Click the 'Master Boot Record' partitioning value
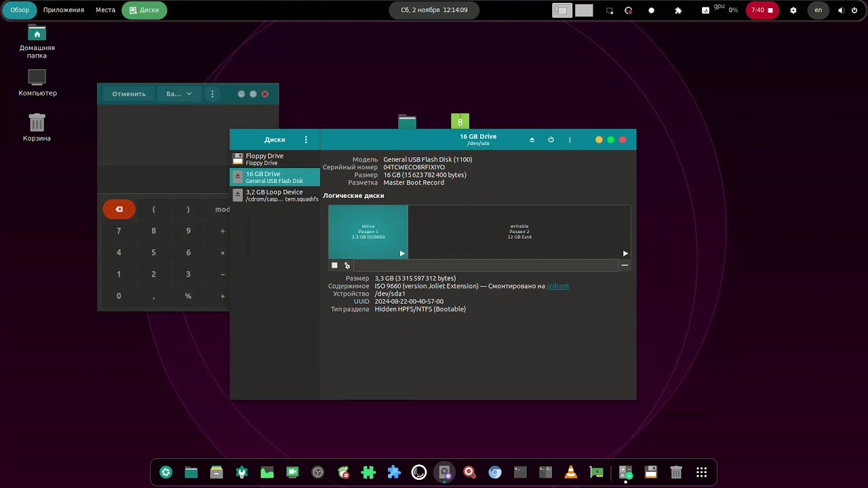This screenshot has width=868, height=488. (414, 183)
